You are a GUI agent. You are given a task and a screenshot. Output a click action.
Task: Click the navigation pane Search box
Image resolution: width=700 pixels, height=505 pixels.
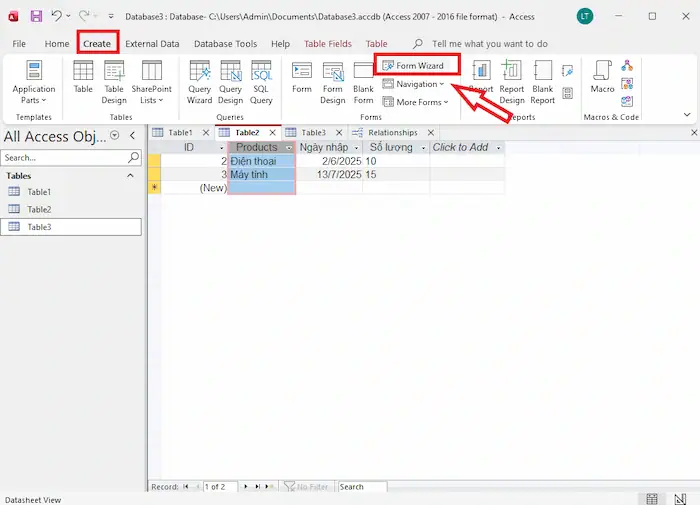pos(64,158)
